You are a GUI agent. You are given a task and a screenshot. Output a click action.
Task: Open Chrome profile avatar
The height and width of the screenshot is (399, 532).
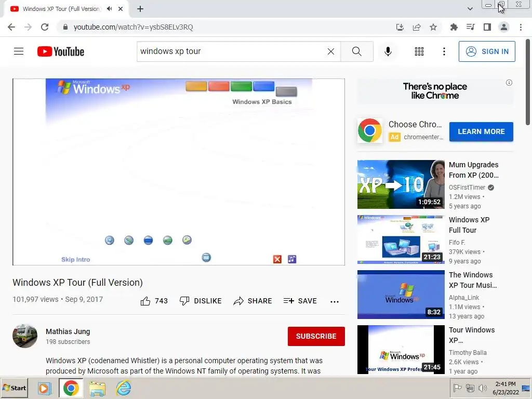tap(504, 27)
